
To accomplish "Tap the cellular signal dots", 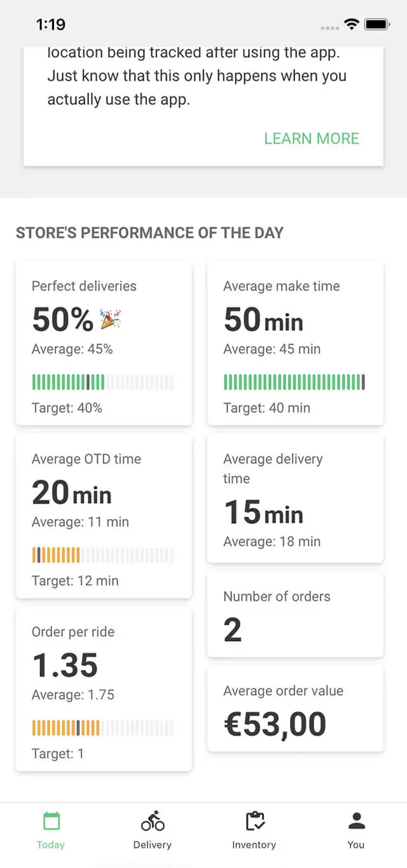I will click(330, 28).
